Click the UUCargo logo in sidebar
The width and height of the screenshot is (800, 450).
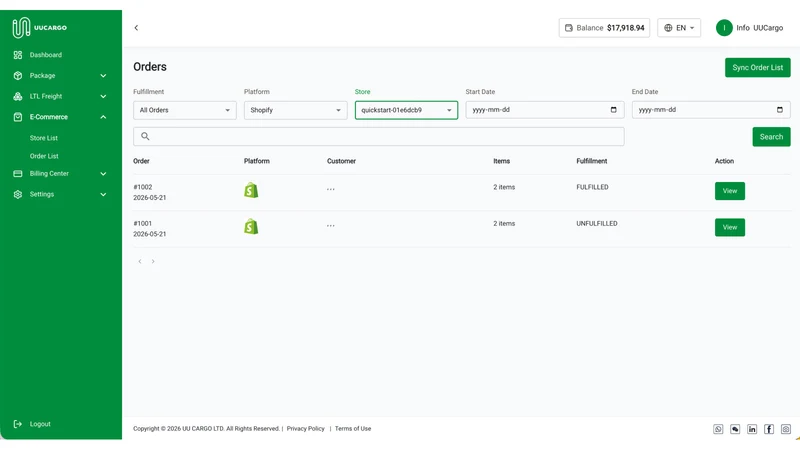tap(40, 28)
